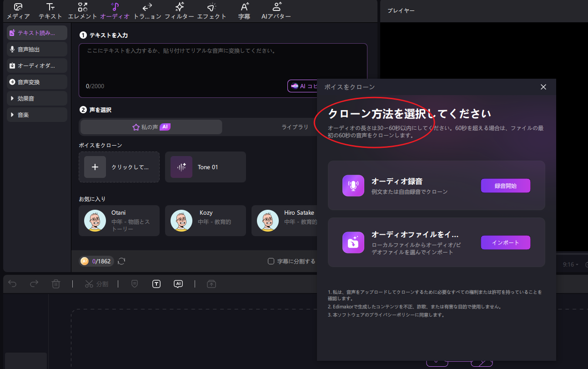Expand the 音楽 section
The height and width of the screenshot is (369, 588).
[x=37, y=115]
